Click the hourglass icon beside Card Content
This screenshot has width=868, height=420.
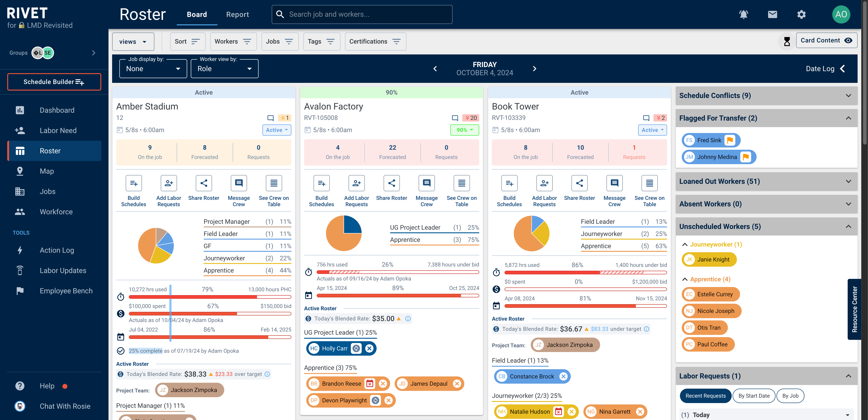pos(787,41)
